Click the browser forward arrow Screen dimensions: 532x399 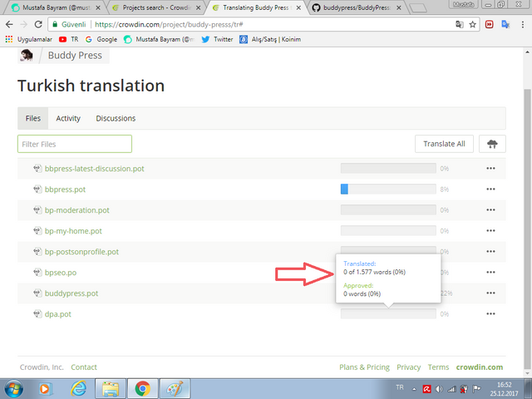(x=23, y=24)
